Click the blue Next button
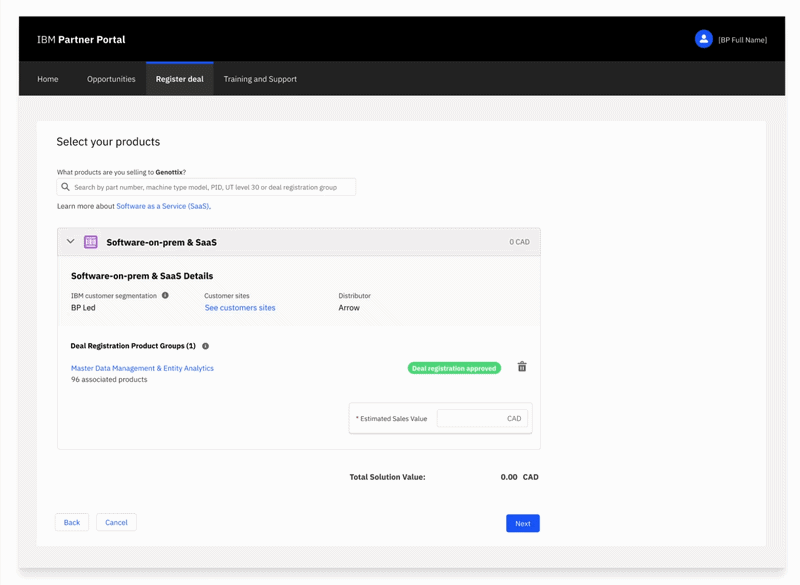 coord(523,523)
